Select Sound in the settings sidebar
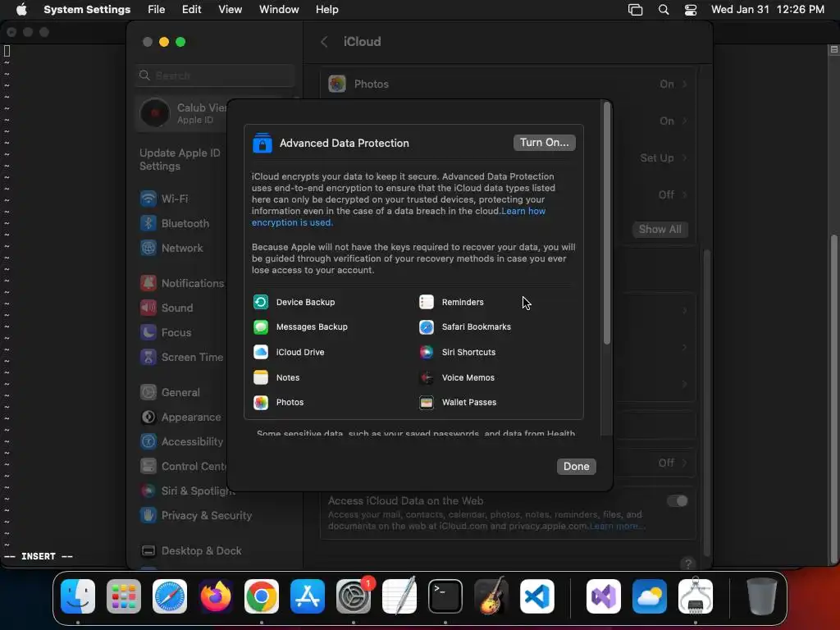This screenshot has height=630, width=840. tap(177, 308)
